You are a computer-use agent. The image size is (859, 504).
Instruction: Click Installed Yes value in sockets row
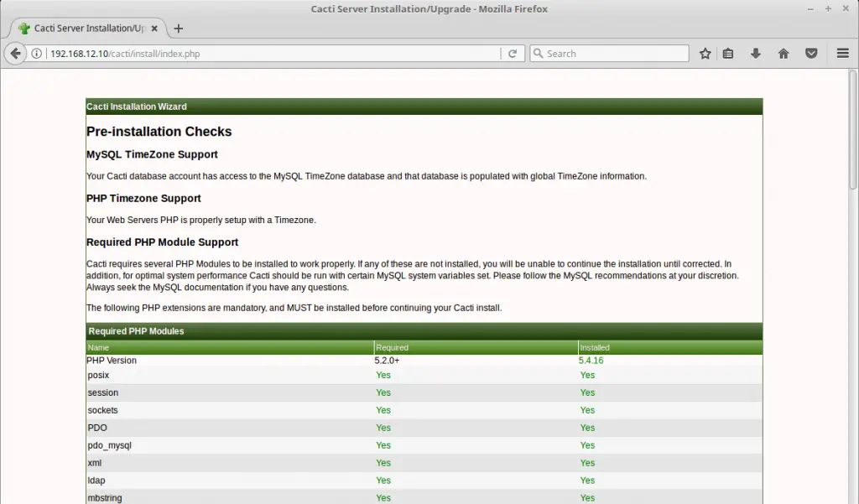pyautogui.click(x=587, y=410)
